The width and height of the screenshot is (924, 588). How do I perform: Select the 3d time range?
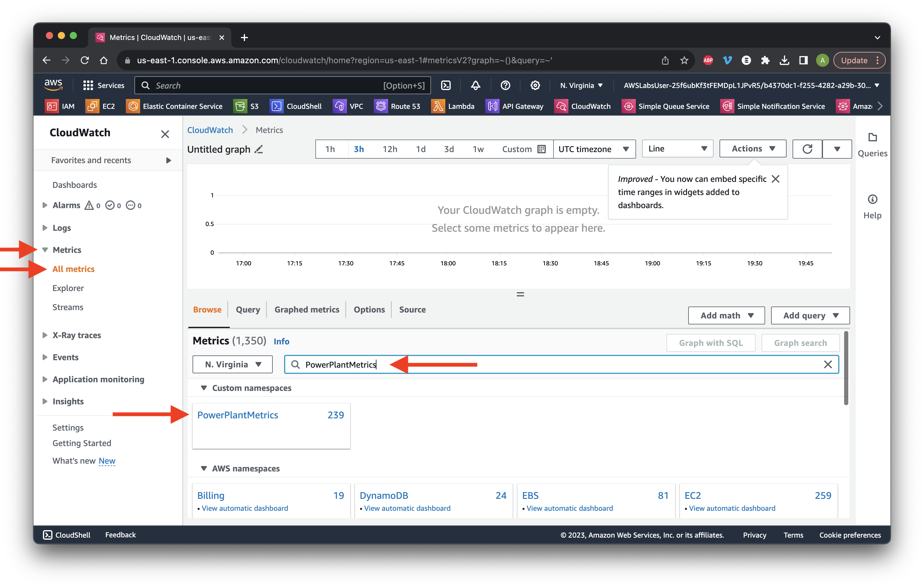pyautogui.click(x=449, y=149)
